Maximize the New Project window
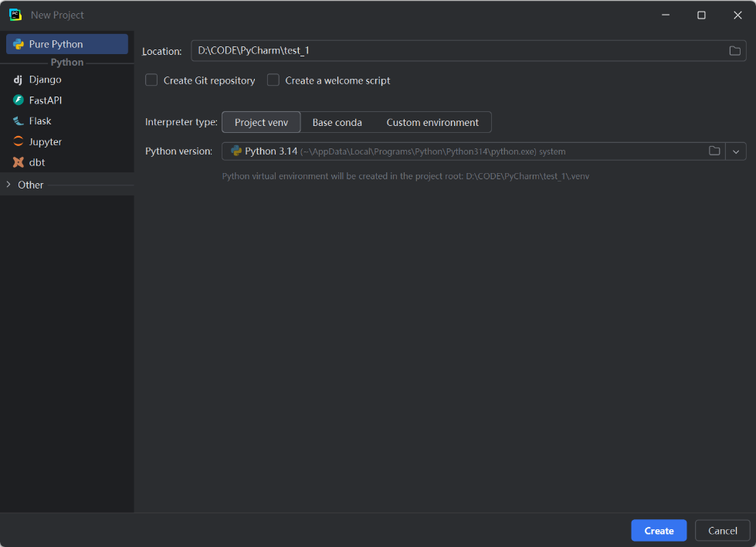Screen dimensions: 756x547 click(701, 15)
